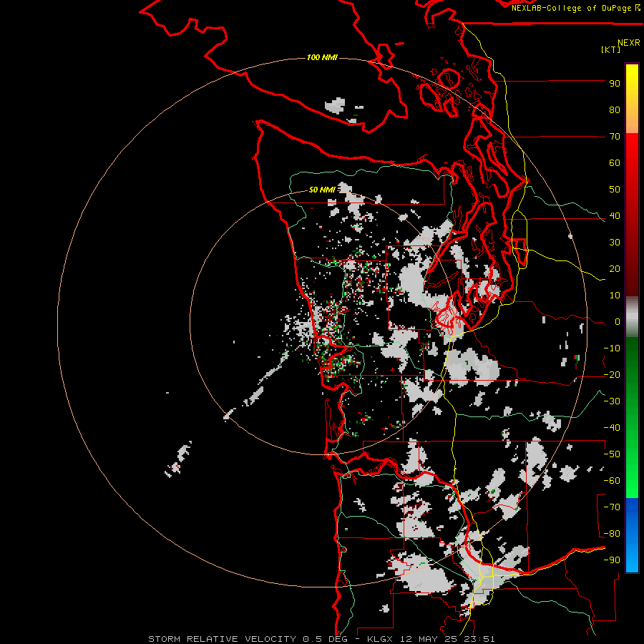Viewport: 644px width, 644px height.
Task: Click the STORM RELATIVE VELOCITY caption text
Action: coord(222,639)
